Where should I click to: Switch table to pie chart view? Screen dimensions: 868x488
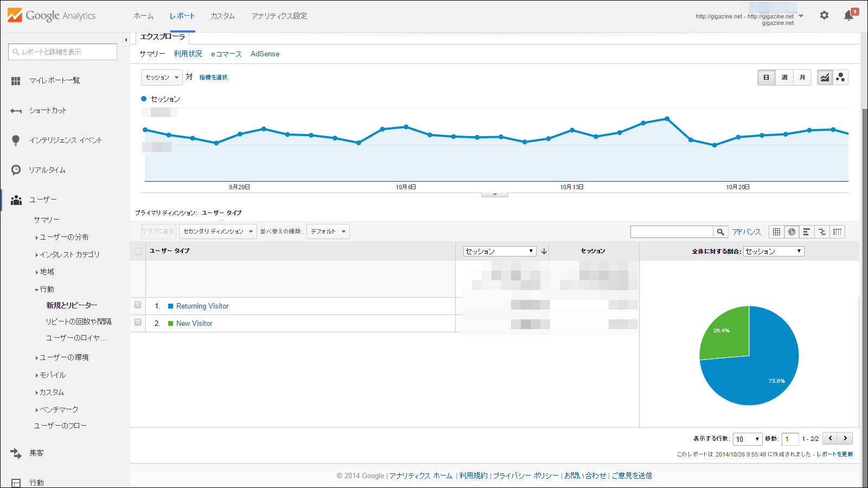coord(792,232)
